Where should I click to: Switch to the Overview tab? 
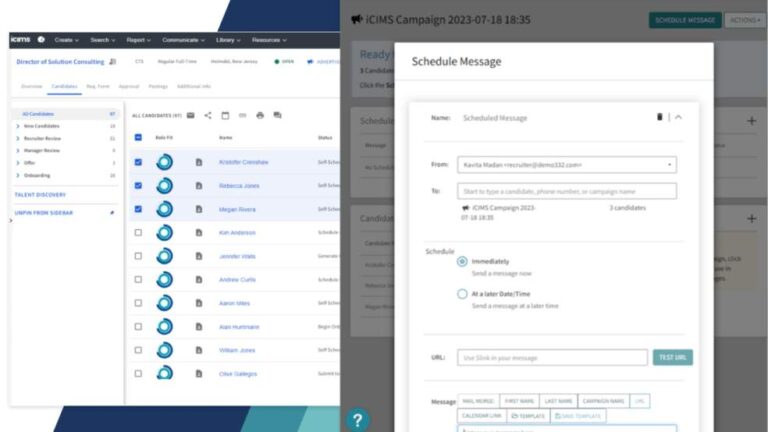click(x=31, y=87)
